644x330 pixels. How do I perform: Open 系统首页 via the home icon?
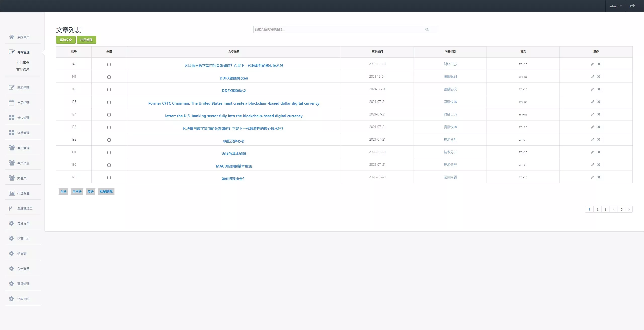[x=12, y=37]
